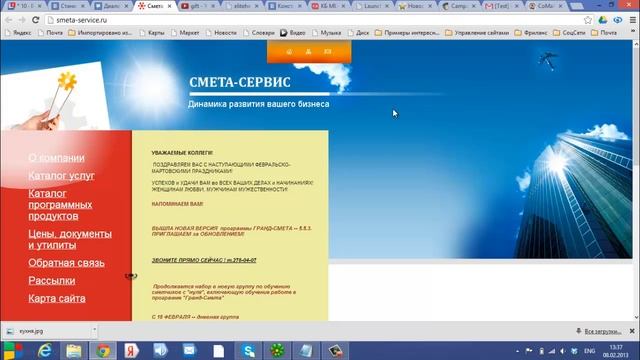Image resolution: width=640 pixels, height=360 pixels.
Task: Close the active Смета tab
Action: point(169,6)
